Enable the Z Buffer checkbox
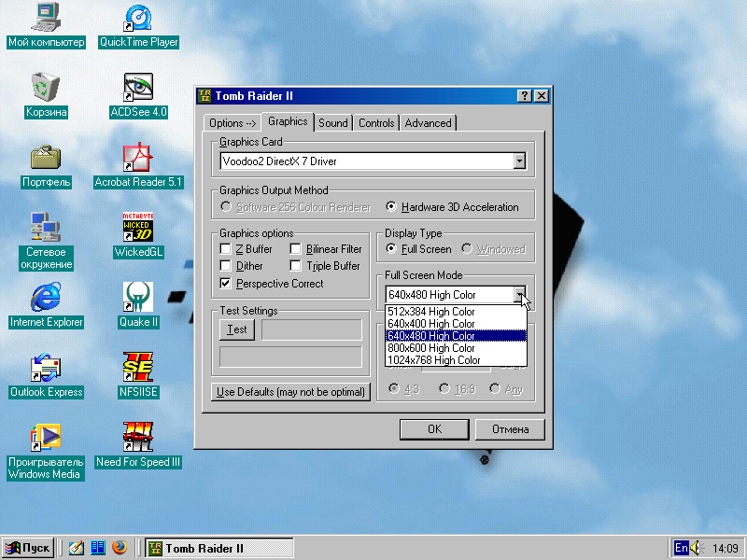Viewport: 747px width, 560px height. tap(225, 249)
